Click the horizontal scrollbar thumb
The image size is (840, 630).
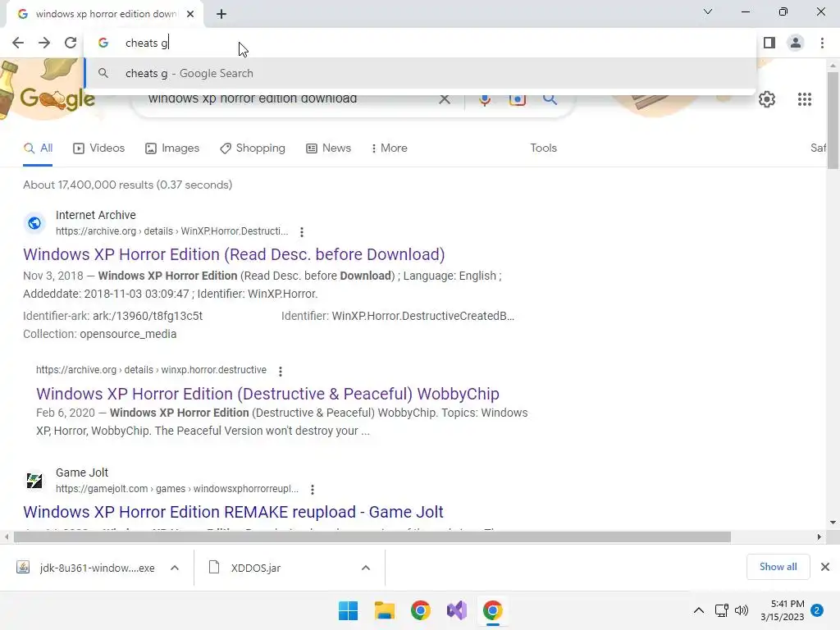click(x=372, y=536)
